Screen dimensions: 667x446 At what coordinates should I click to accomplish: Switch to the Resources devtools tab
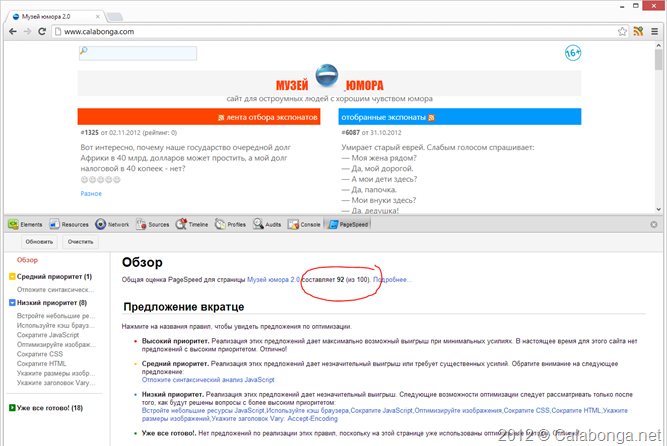click(69, 224)
